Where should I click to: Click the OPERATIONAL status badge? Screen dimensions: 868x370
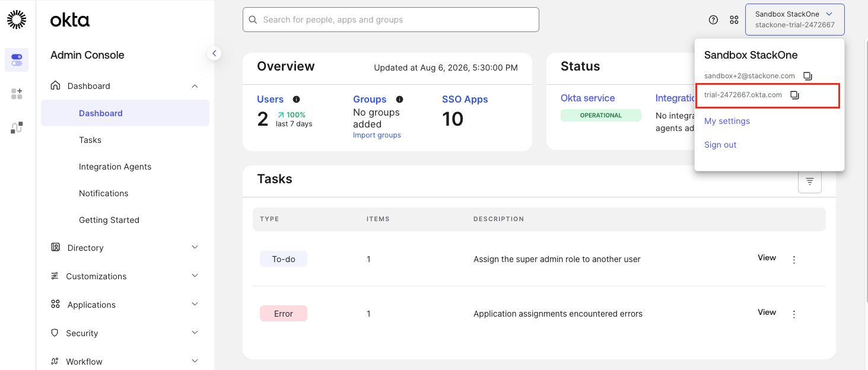(x=601, y=115)
